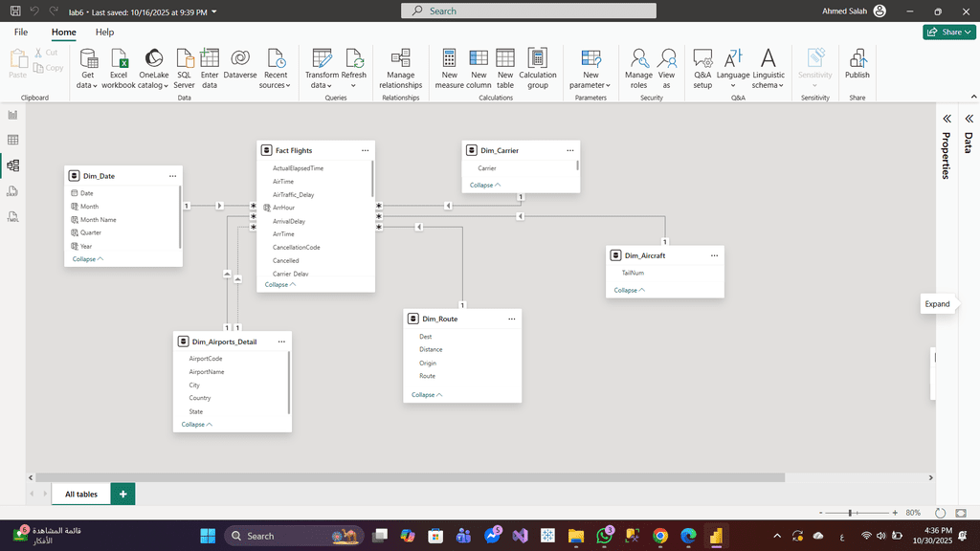Viewport: 980px width, 551px height.
Task: Open Manage relationships tool
Action: [x=401, y=58]
